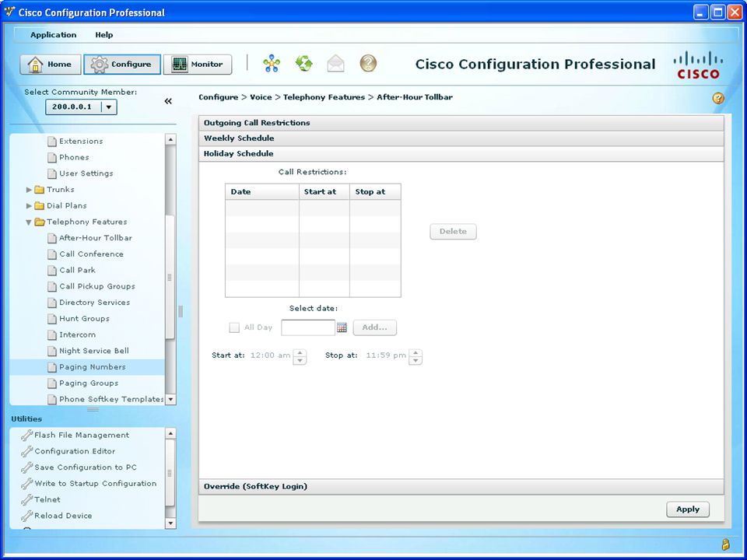The image size is (747, 560).
Task: Decrease the Start at time
Action: point(300,360)
